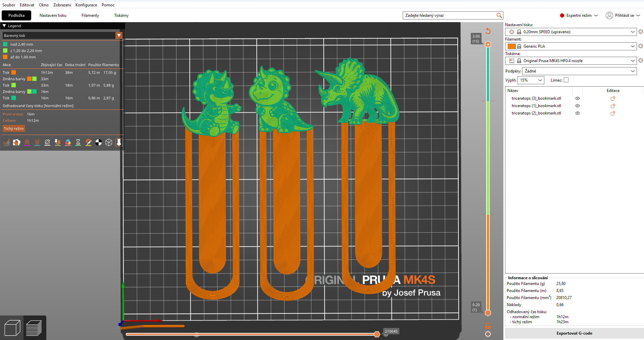Toggle retractions icon with upward chevrons
This screenshot has height=340, width=644.
27,143
